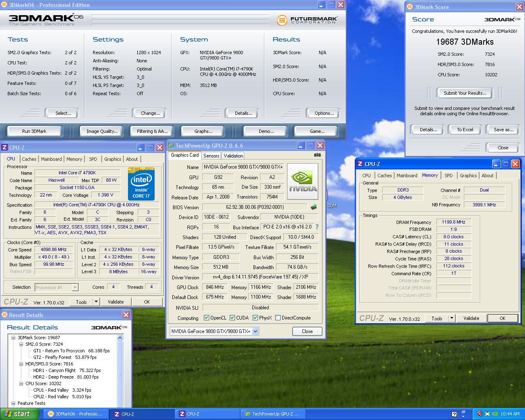The width and height of the screenshot is (525, 420).
Task: Click the Run 3DMark button
Action: click(34, 131)
